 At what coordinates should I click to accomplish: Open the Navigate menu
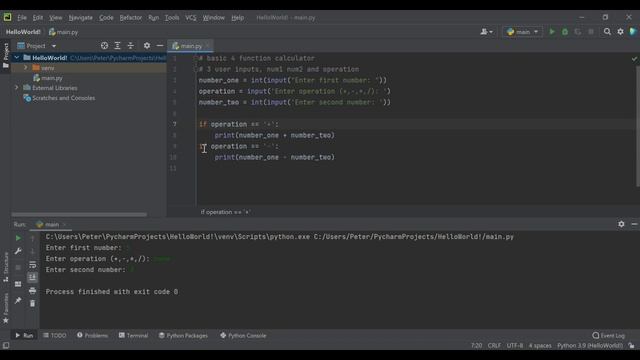[80, 18]
